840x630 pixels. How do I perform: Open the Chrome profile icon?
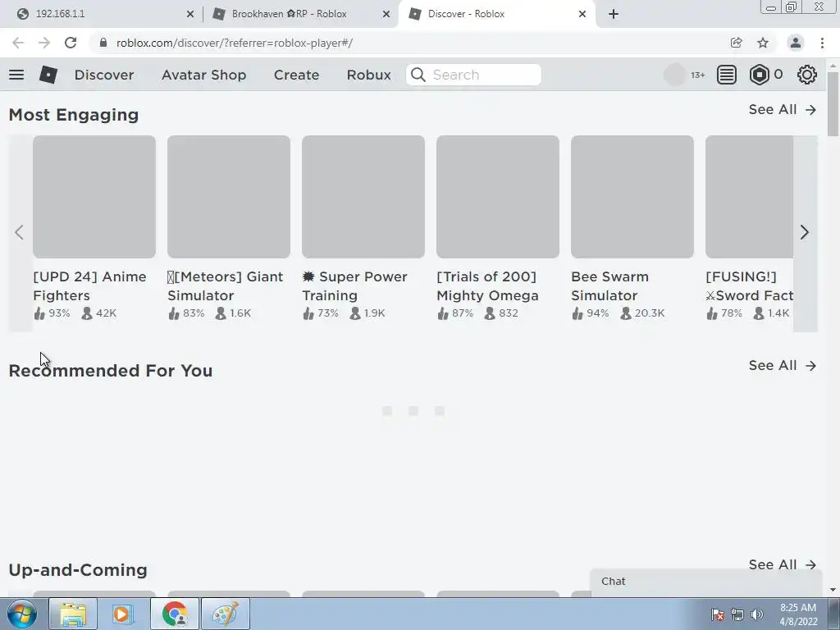[x=796, y=43]
